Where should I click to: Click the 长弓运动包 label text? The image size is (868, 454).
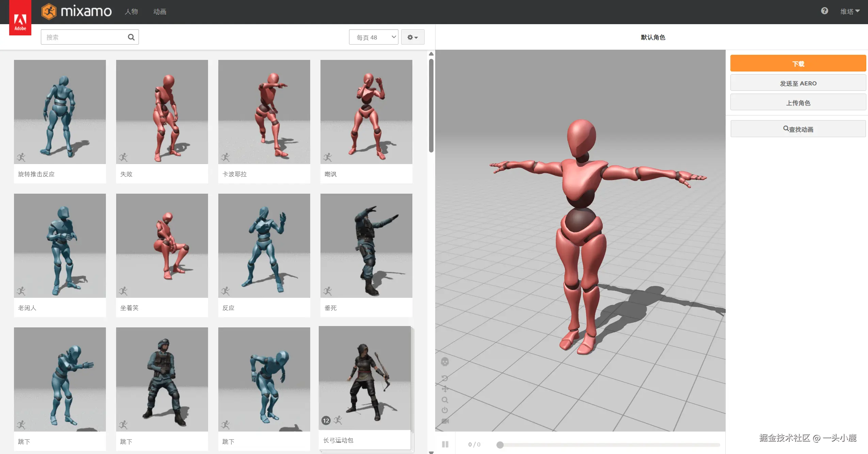click(x=338, y=440)
